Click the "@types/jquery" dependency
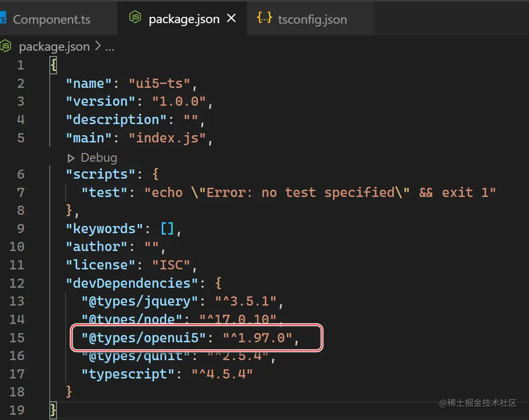 point(140,301)
